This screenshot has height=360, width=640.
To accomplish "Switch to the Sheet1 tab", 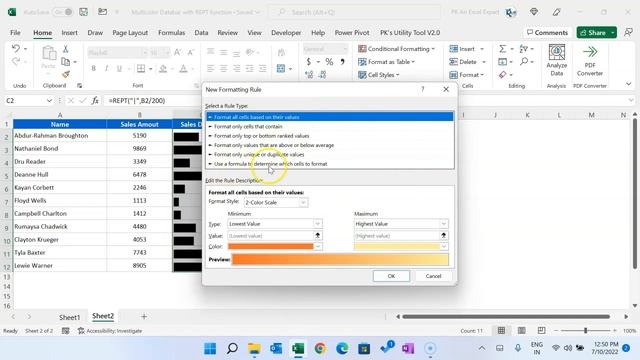I will click(69, 317).
